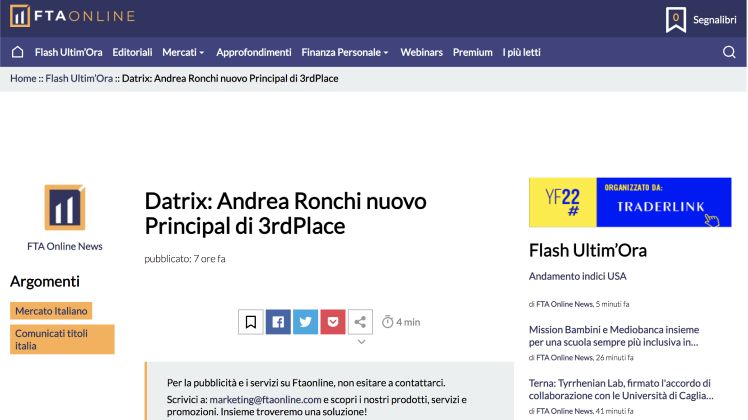Open the I più letti page
Image resolution: width=748 pixels, height=420 pixels.
click(x=521, y=52)
